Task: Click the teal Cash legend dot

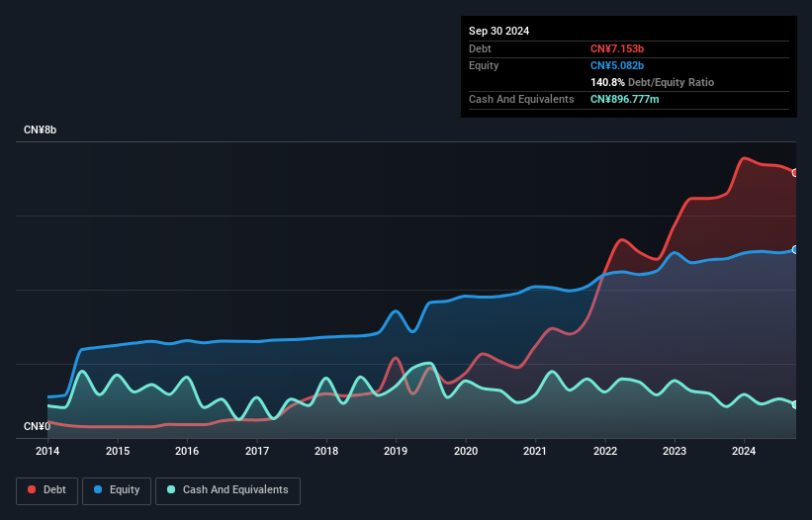Action: pyautogui.click(x=171, y=489)
